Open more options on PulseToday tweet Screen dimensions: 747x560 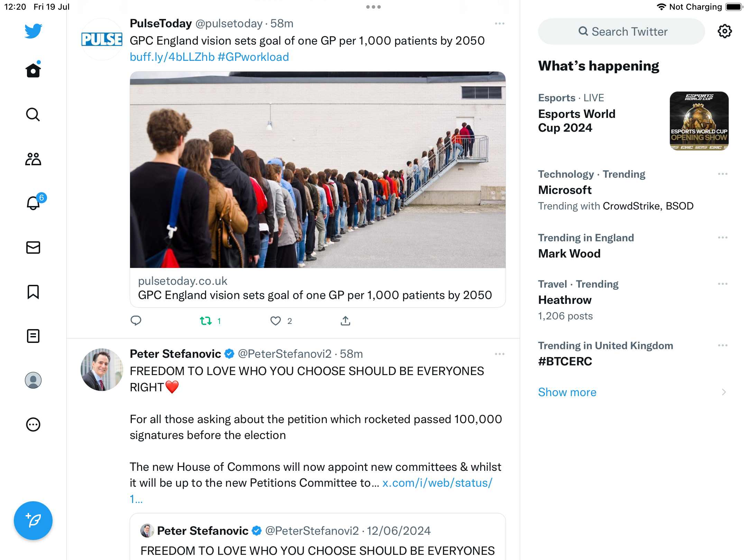(499, 24)
